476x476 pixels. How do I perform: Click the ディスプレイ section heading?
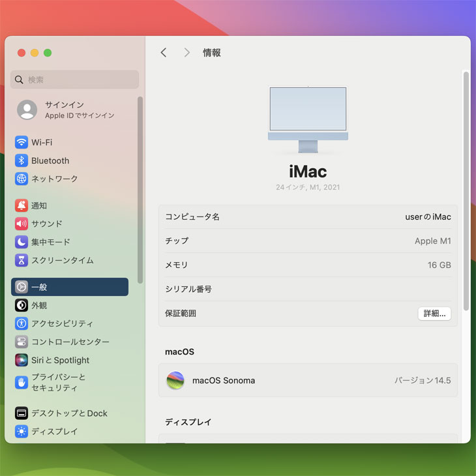point(188,422)
